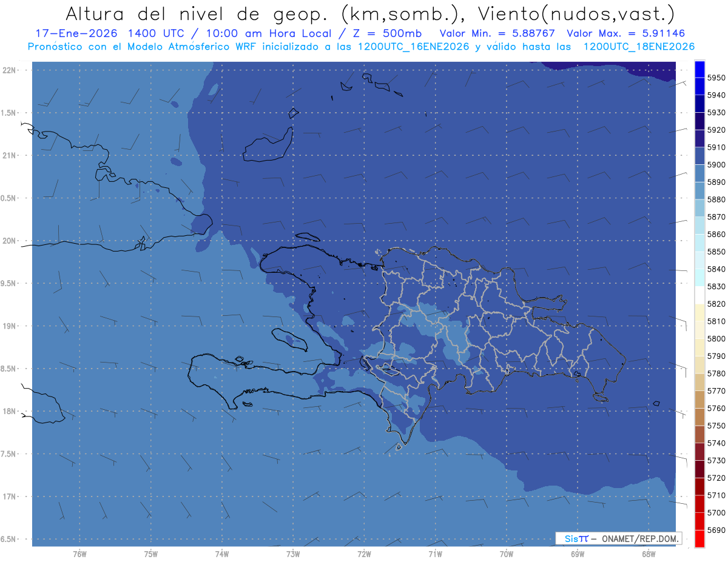Pick the legend swatch between 5860 and 5870

point(699,226)
